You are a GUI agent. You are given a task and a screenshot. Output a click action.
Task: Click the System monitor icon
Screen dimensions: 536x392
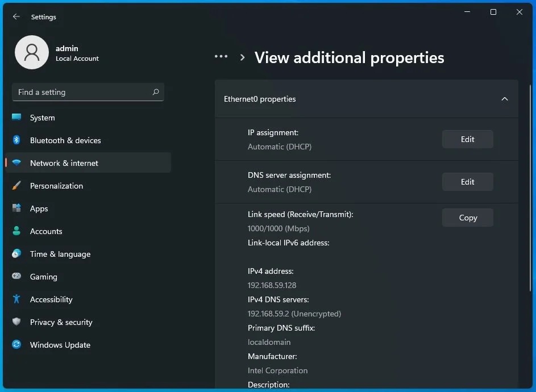tap(16, 118)
